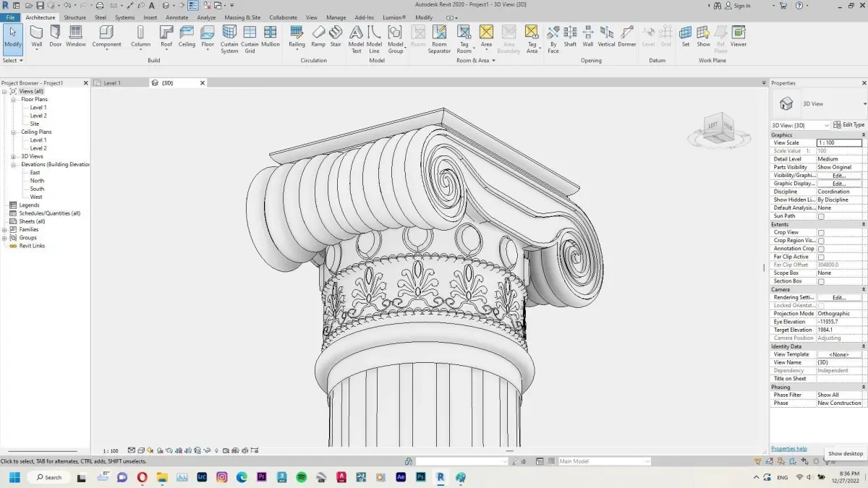Click Edit button for Rendering Settings
The image size is (868, 488).
(839, 298)
